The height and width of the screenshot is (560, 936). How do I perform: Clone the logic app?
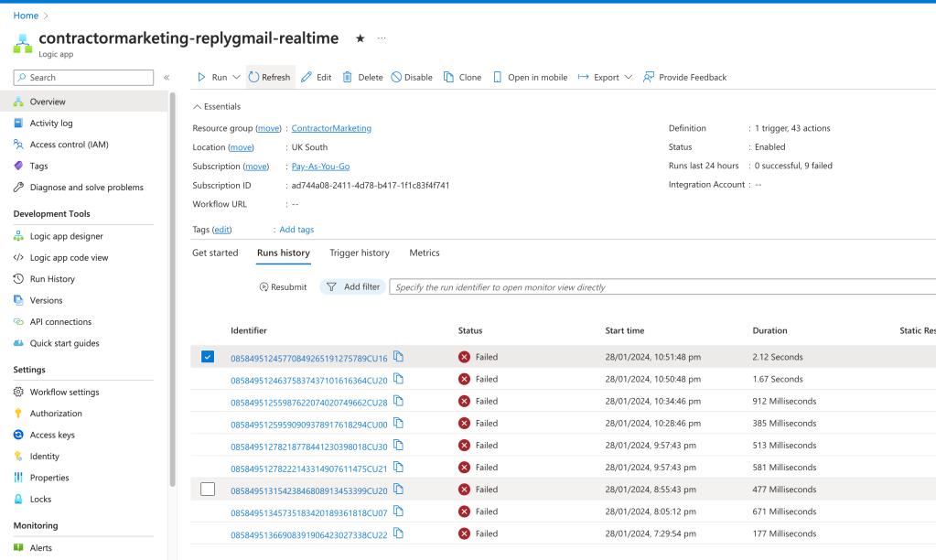point(462,77)
